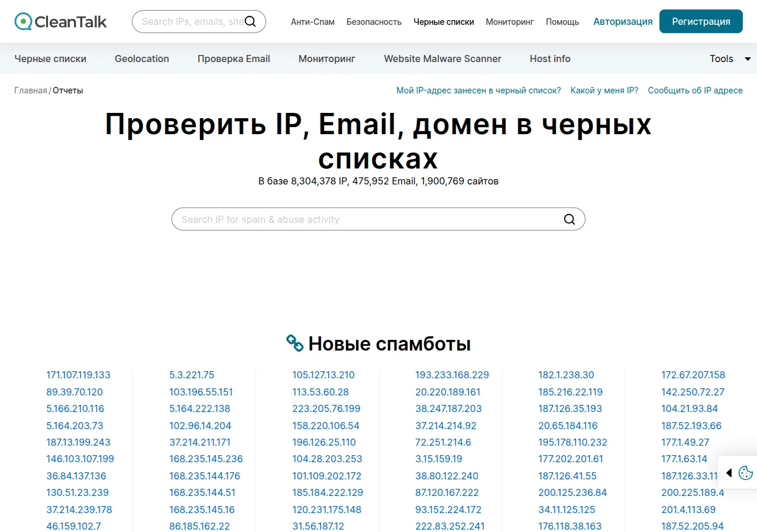Open Мой IP-адрес занесен в черный список link
Image resolution: width=757 pixels, height=532 pixels.
click(x=478, y=90)
